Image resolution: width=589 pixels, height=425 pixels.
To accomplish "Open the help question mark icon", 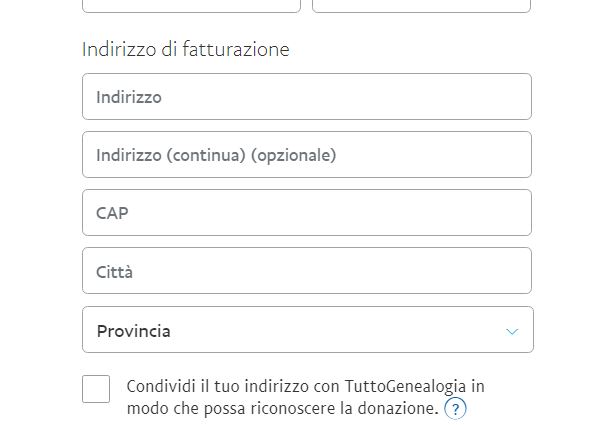I will 455,408.
